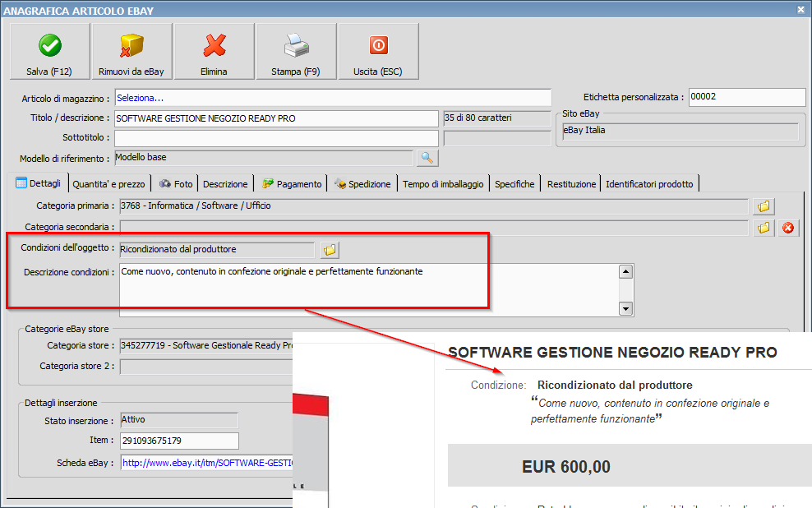Image resolution: width=812 pixels, height=508 pixels.
Task: Click Rimuovi da eBay button
Action: (131, 51)
